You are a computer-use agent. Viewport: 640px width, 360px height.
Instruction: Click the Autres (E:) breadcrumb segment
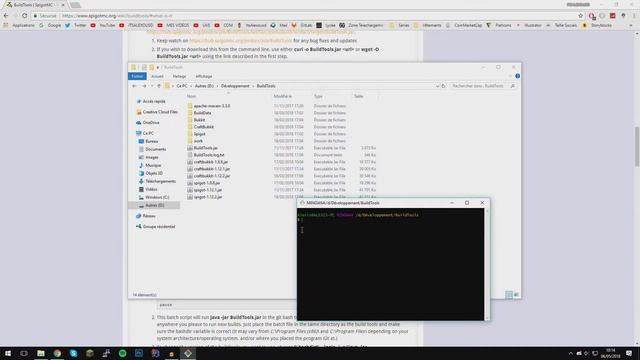tap(204, 86)
